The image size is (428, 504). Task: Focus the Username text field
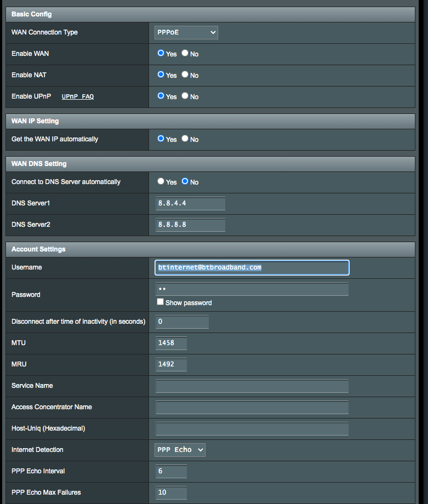point(252,267)
